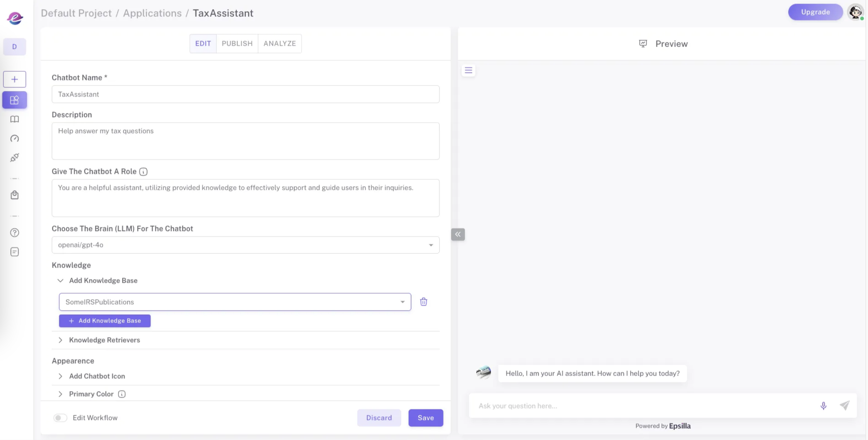Toggle the Edit Workflow switch
Image resolution: width=868 pixels, height=440 pixels.
point(60,418)
